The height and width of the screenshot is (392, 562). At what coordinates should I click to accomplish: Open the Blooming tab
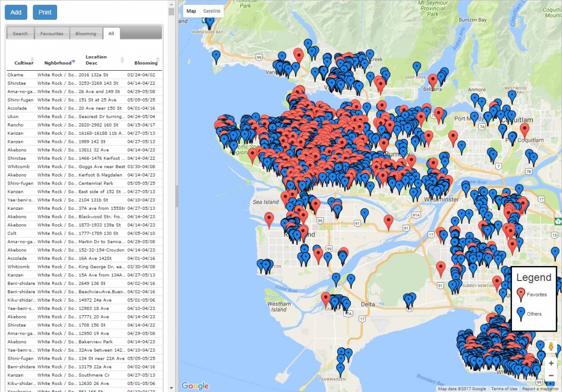tap(86, 33)
